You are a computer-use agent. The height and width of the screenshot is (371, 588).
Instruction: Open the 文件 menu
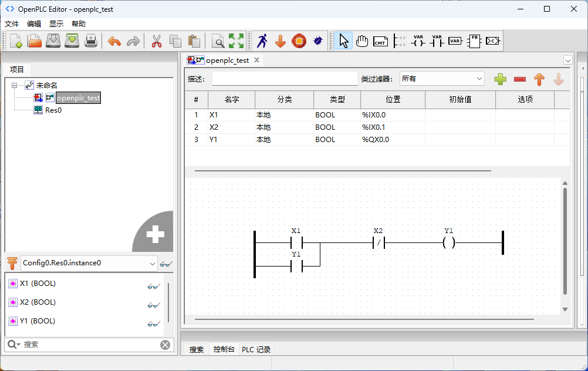[x=12, y=24]
